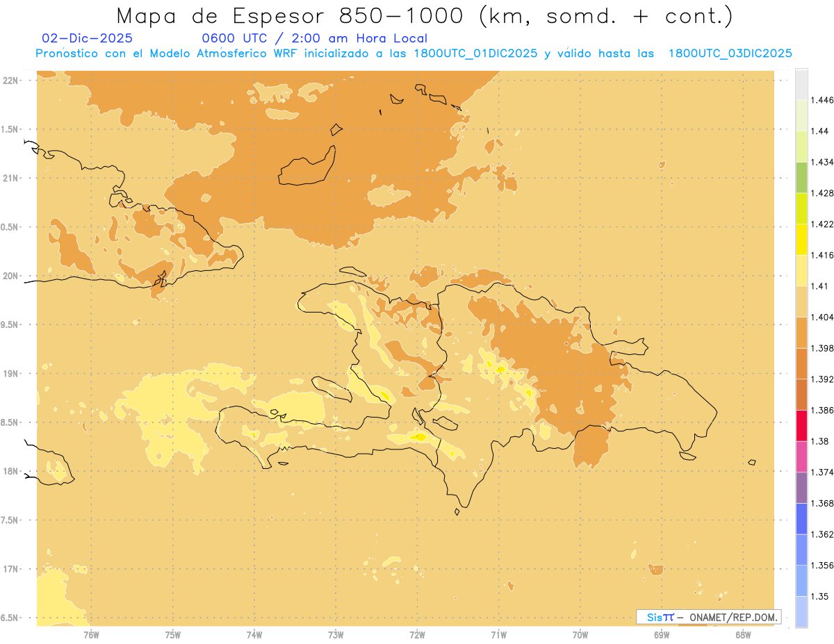The image size is (834, 644).
Task: Click the '71W' longitude label
Action: coord(498,635)
